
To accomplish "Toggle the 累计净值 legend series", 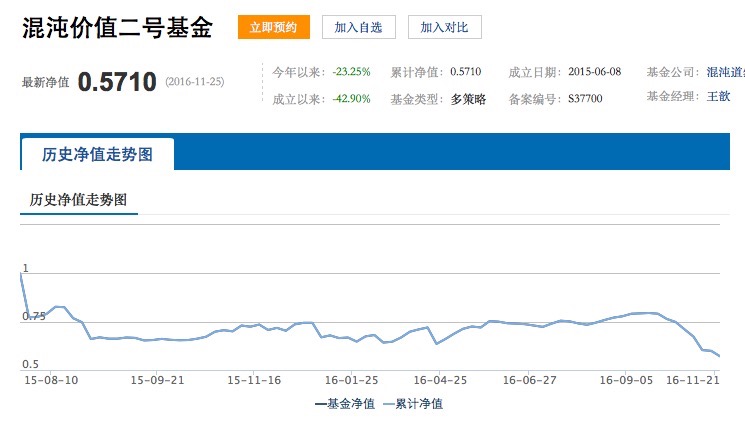I will coord(412,404).
